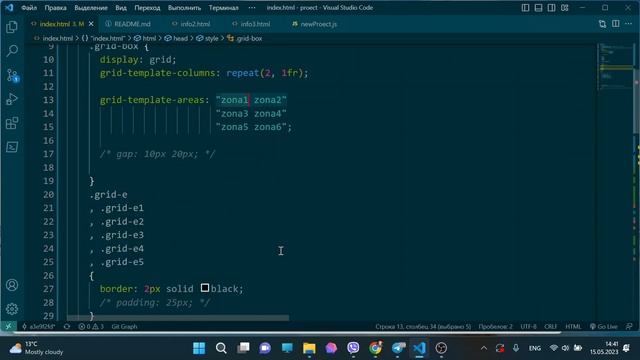Click line and column position indicator

pos(423,327)
